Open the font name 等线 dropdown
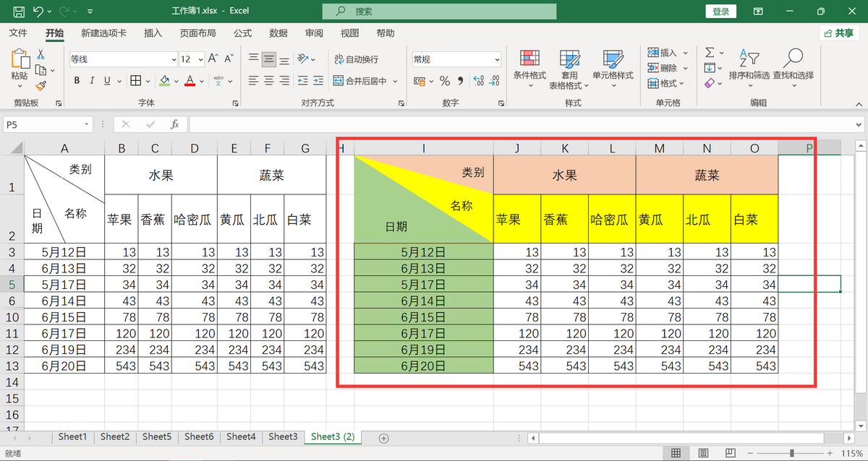Viewport: 868px width, 461px height. [x=174, y=59]
